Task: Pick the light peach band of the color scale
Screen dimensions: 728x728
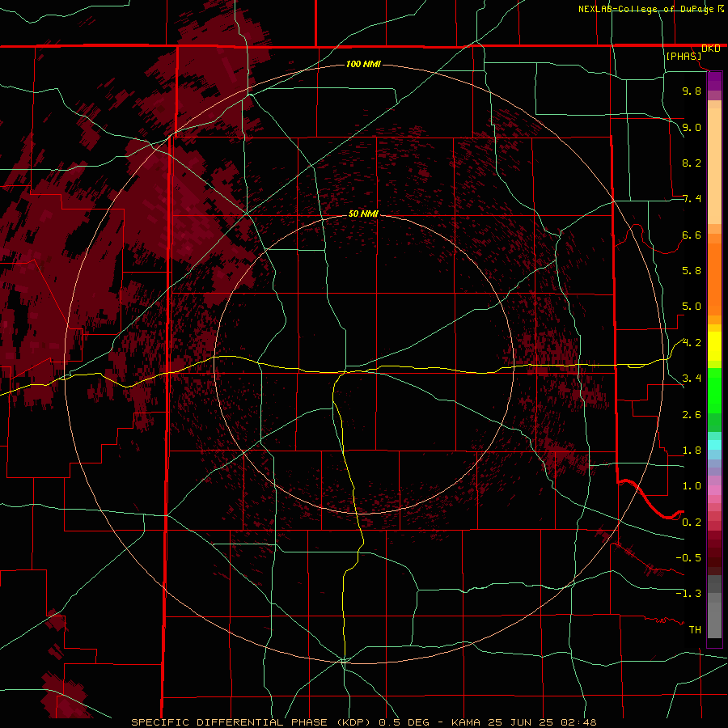Action: [x=714, y=166]
